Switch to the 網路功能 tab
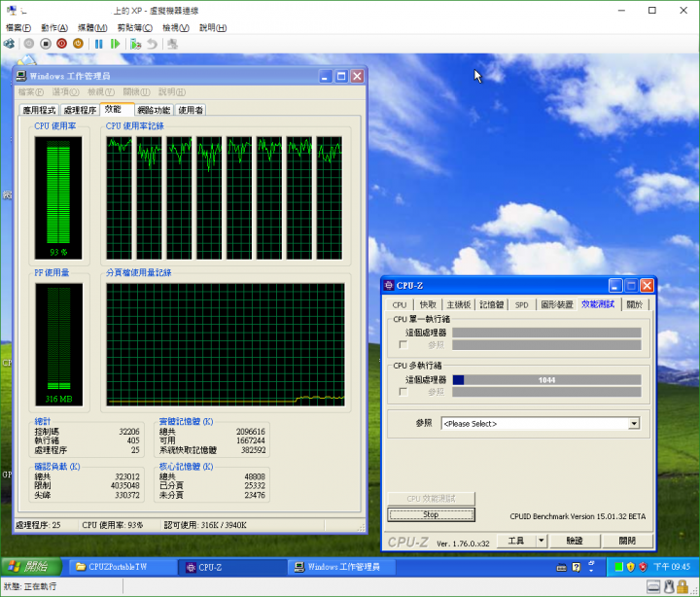 [x=154, y=110]
